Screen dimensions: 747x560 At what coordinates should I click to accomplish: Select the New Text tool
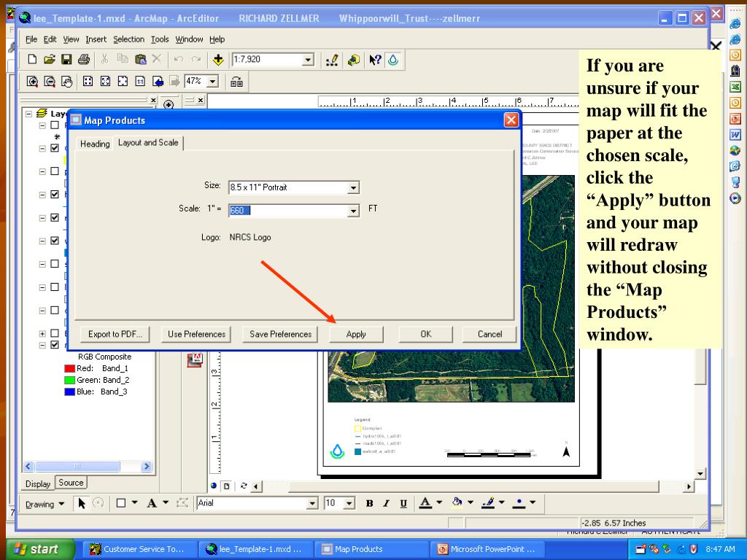[x=152, y=503]
